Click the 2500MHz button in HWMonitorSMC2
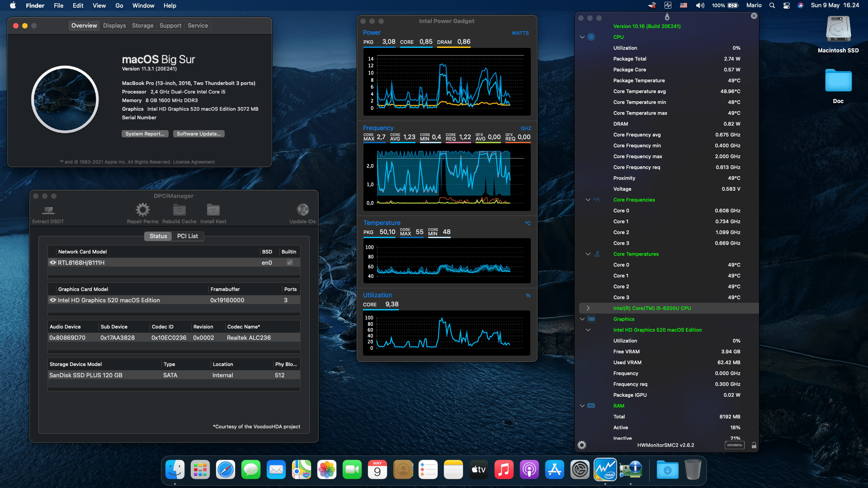Viewport: 868px width, 488px height. (735, 445)
